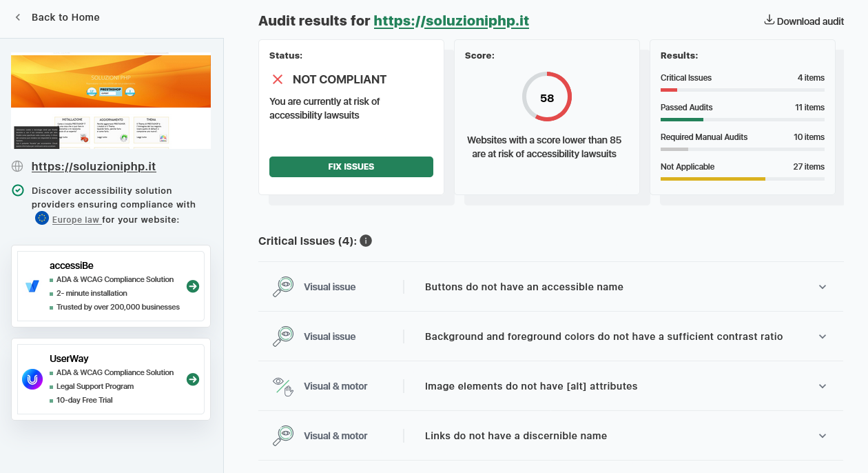Expand Image elements [alt] attributes issue
The width and height of the screenshot is (868, 473).
tap(822, 386)
